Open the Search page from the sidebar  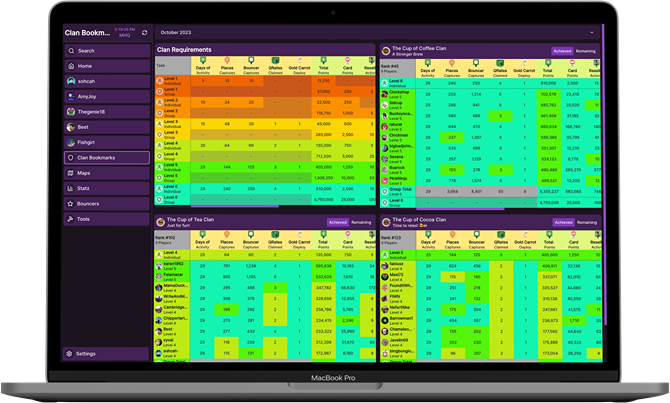click(x=86, y=50)
